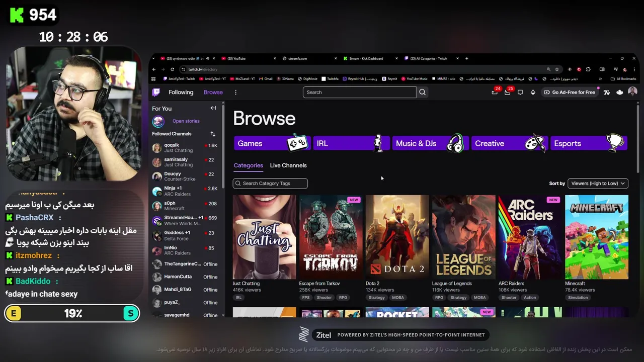
Task: Open a new browser tab with plus
Action: 466,58
